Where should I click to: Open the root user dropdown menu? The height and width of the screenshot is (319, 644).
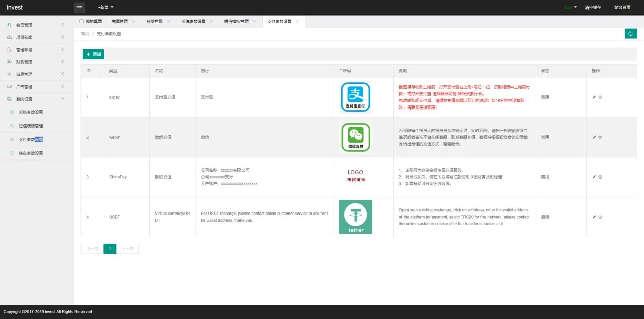click(570, 8)
